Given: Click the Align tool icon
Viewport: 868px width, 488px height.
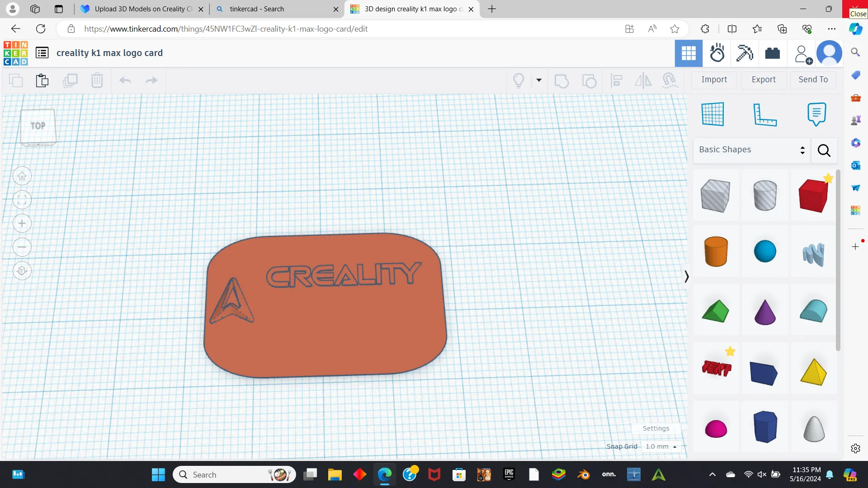Looking at the screenshot, I should click(x=616, y=81).
